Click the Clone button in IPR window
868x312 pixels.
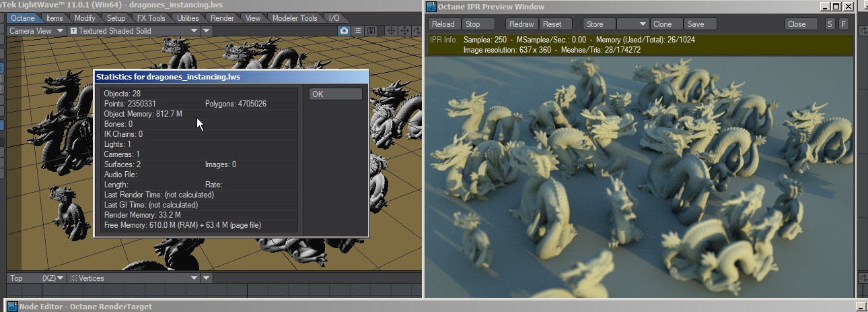[667, 24]
